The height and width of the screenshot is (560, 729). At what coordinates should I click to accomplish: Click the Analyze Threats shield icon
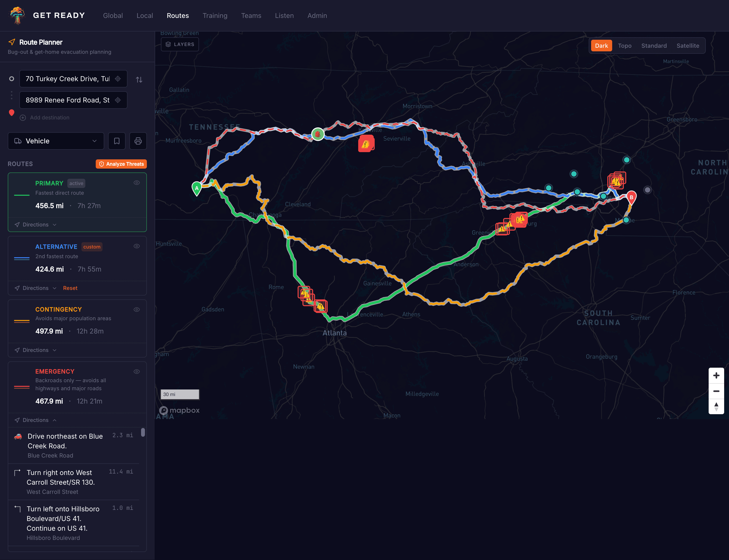coord(102,164)
